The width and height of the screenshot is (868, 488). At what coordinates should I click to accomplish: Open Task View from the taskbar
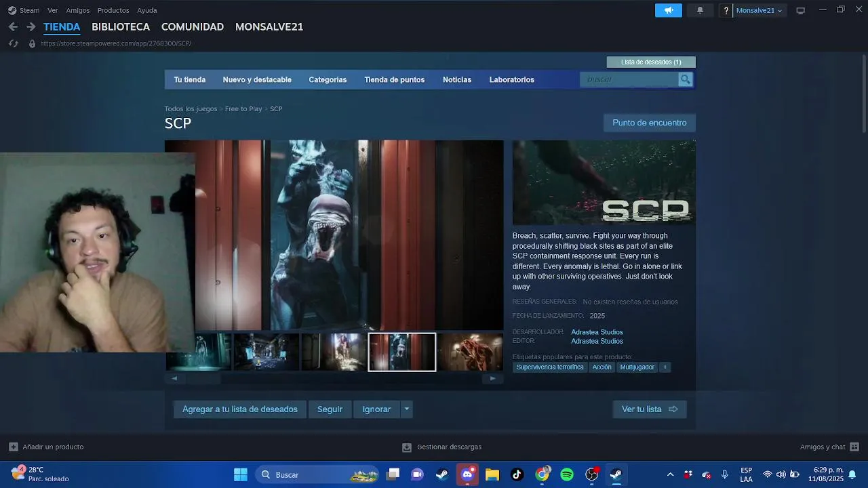click(393, 474)
